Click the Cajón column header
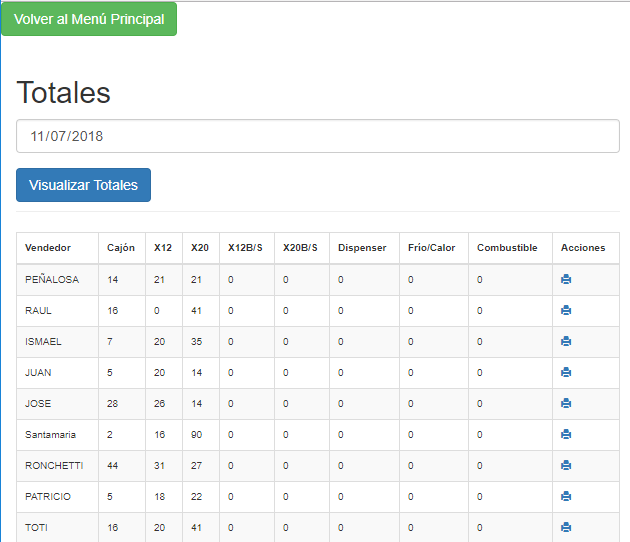This screenshot has width=630, height=542. (x=121, y=248)
